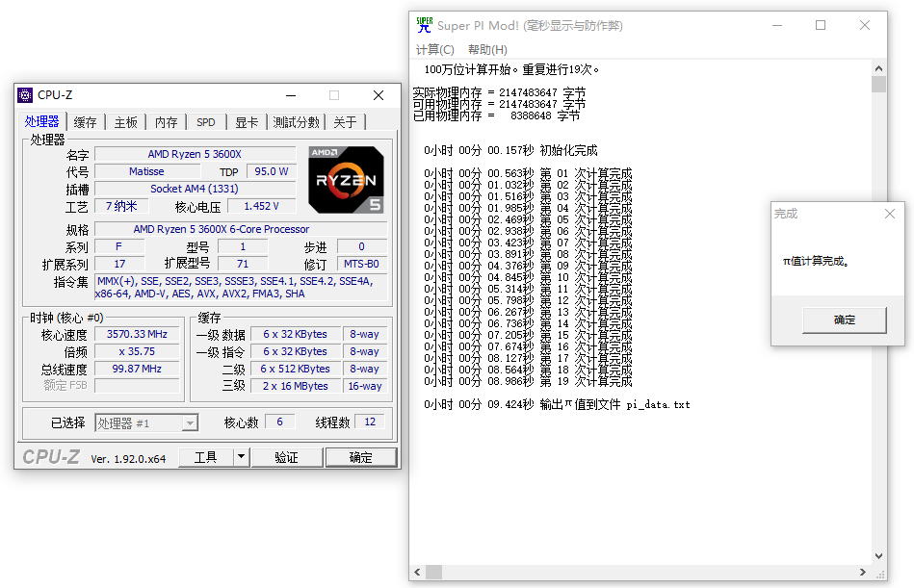
Task: Minimize the Super PI window
Action: 776,26
